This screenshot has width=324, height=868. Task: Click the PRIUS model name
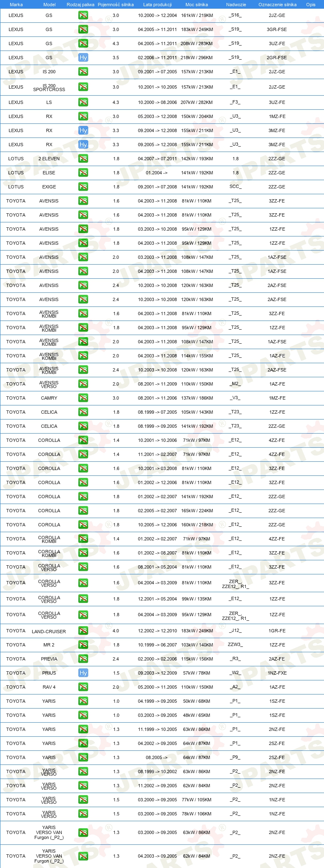click(49, 673)
